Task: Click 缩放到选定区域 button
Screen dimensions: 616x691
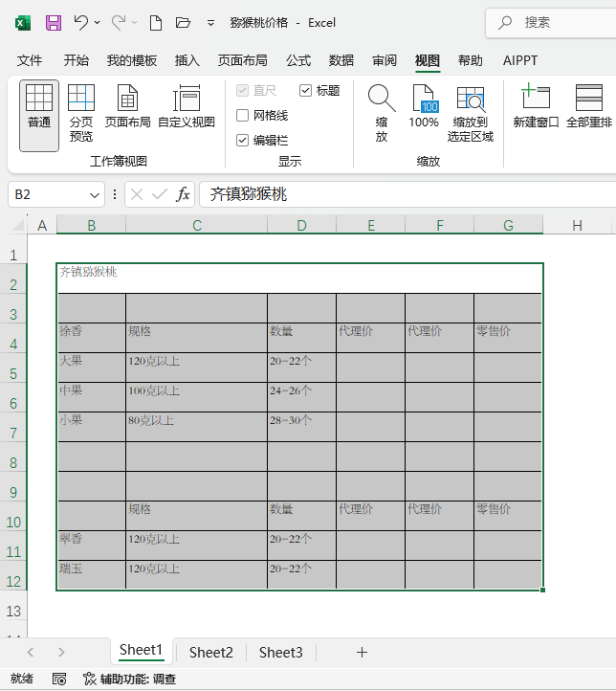Action: pos(471,113)
